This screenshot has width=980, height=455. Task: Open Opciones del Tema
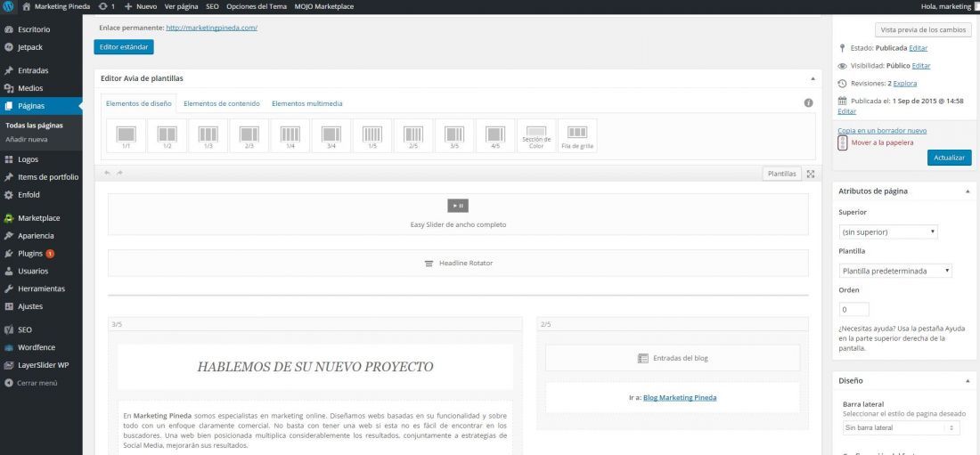click(x=257, y=6)
